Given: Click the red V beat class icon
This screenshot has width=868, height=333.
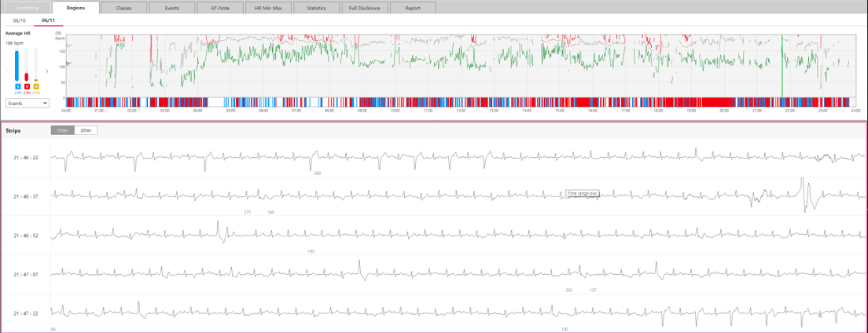Looking at the screenshot, I should point(27,86).
